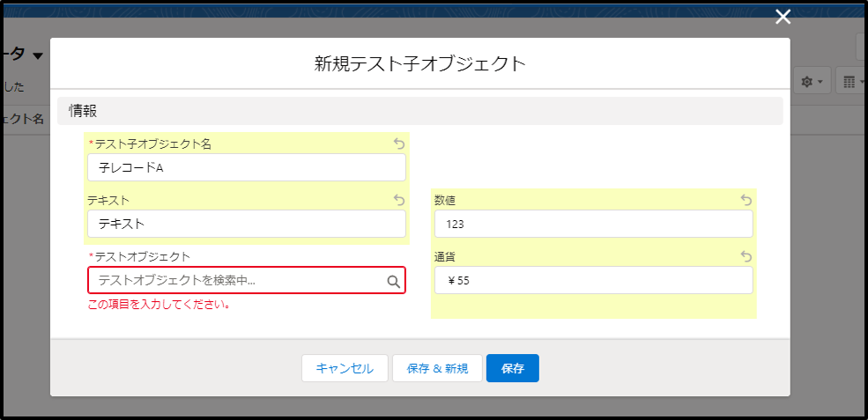Undo changes to テスト子オブジェクト名 field
The image size is (868, 420).
[x=398, y=144]
